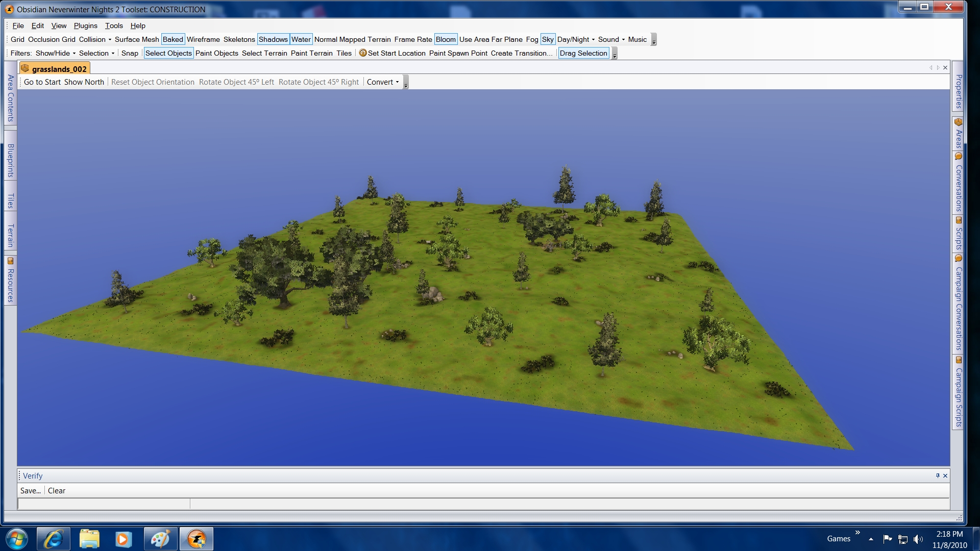Viewport: 980px width, 551px height.
Task: Open the Scripts panel icon
Action: tap(958, 220)
